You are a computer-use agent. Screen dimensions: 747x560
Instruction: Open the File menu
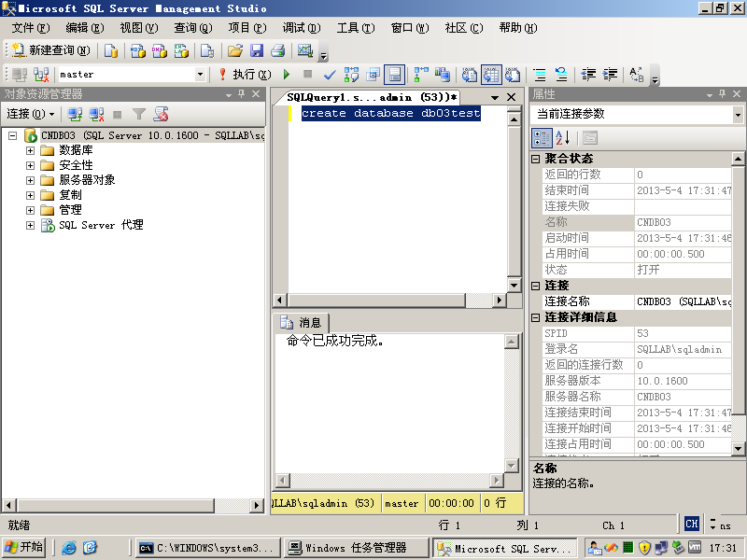pos(31,28)
